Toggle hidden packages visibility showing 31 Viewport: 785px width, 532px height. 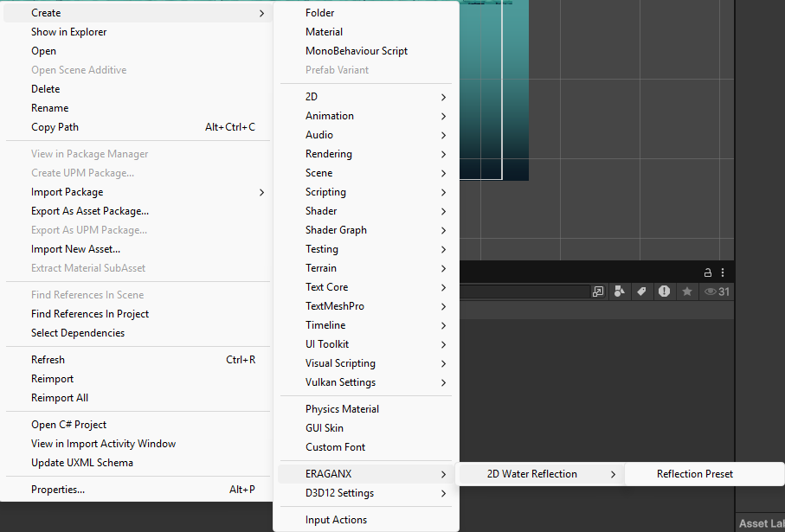point(717,292)
